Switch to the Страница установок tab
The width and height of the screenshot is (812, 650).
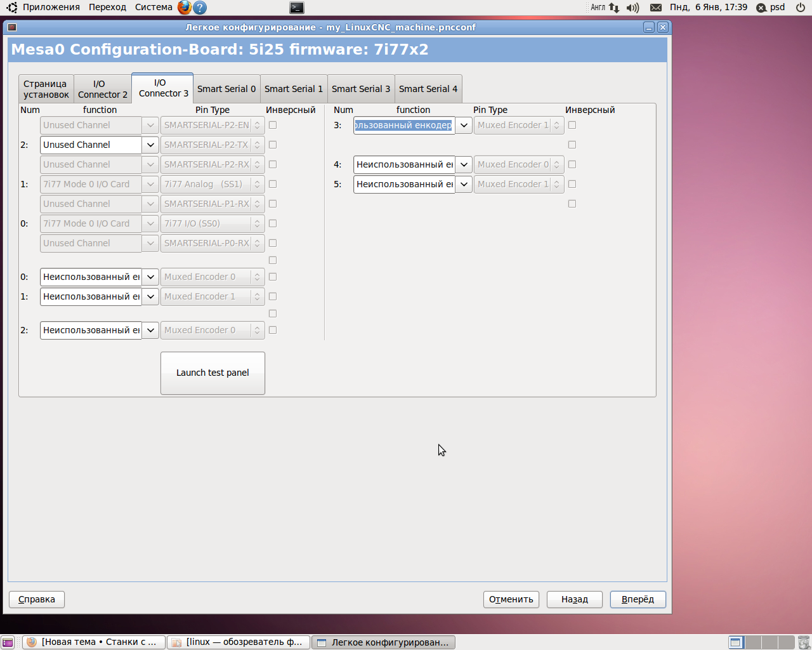pos(46,89)
